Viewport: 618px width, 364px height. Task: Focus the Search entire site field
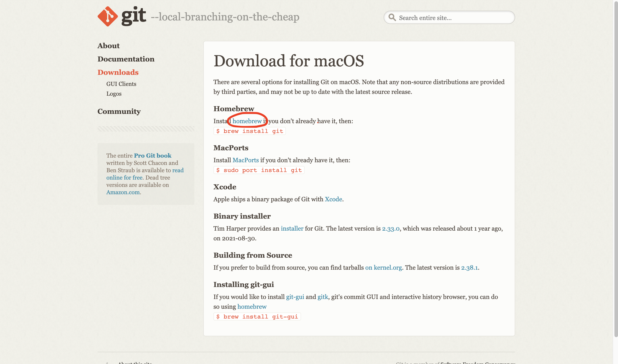pos(449,17)
